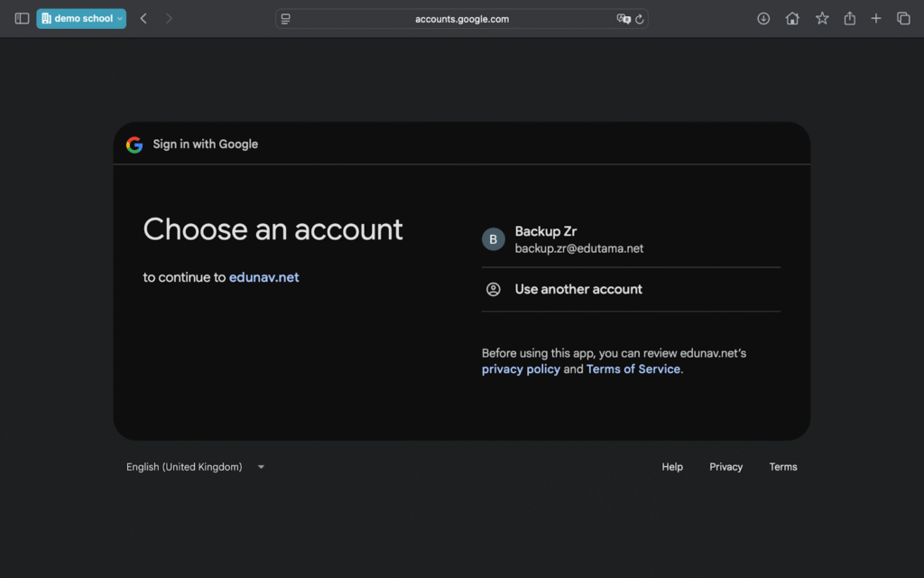Reload the page with the refresh icon
Screen dimensions: 924x578
(640, 19)
